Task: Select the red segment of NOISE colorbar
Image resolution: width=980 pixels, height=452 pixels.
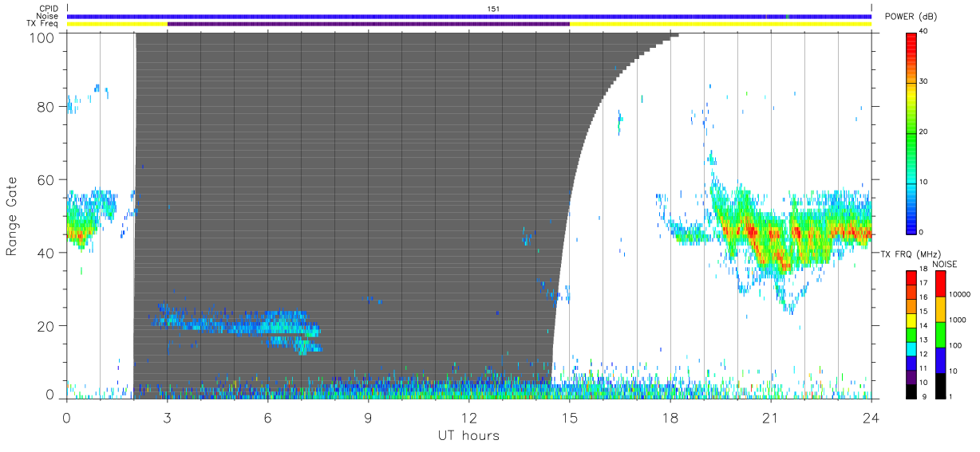Action: tap(939, 283)
